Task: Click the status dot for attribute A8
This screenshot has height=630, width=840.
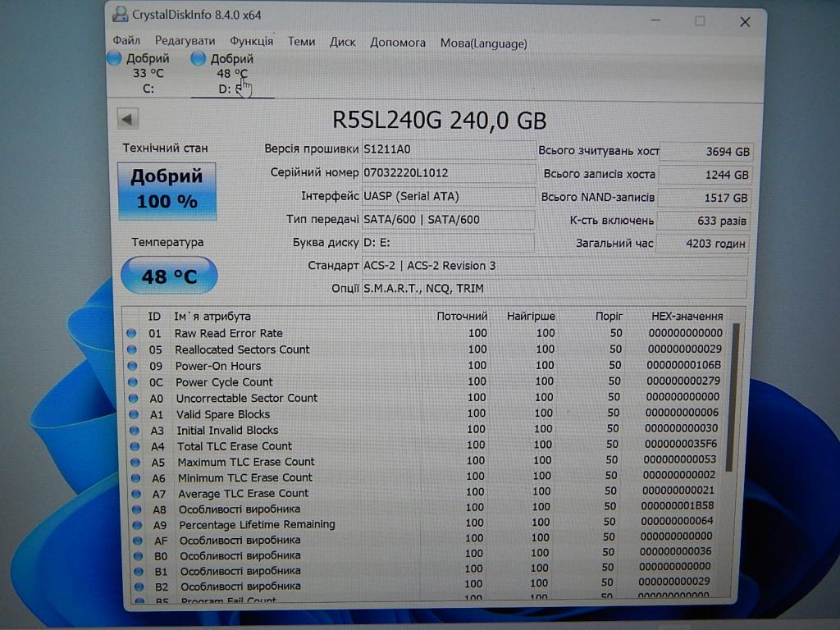Action: click(x=137, y=509)
